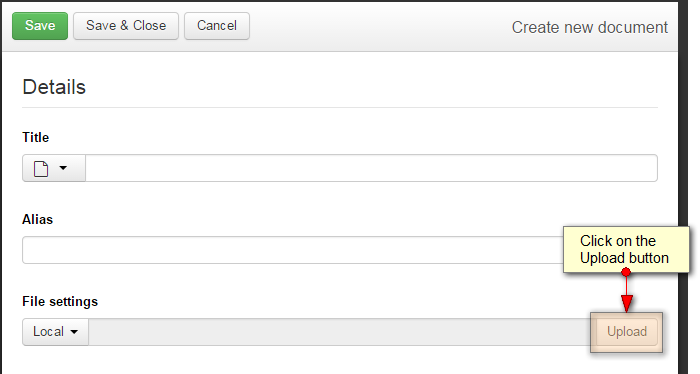Image resolution: width=700 pixels, height=374 pixels.
Task: Focus the Title text input field
Action: (x=371, y=168)
